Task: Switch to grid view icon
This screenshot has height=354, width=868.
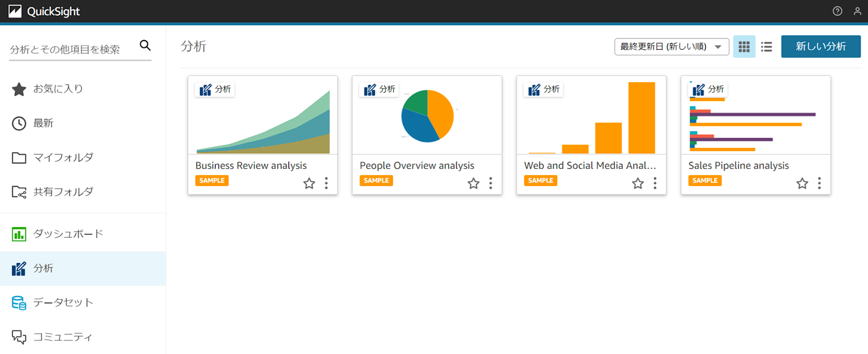Action: [744, 46]
